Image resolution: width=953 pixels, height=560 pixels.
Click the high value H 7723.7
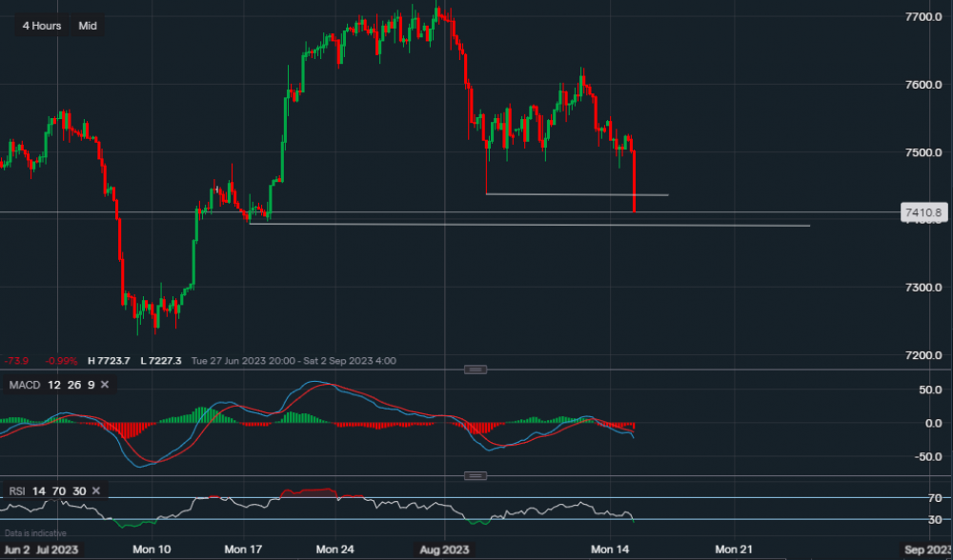click(108, 360)
